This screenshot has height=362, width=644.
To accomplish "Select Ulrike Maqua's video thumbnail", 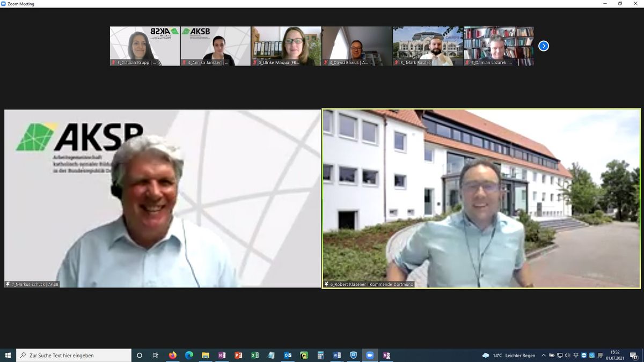I will [287, 46].
